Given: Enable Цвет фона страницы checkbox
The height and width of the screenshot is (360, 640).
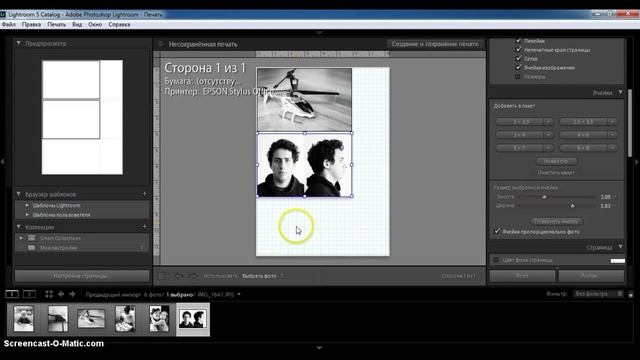Looking at the screenshot, I should click(x=496, y=260).
